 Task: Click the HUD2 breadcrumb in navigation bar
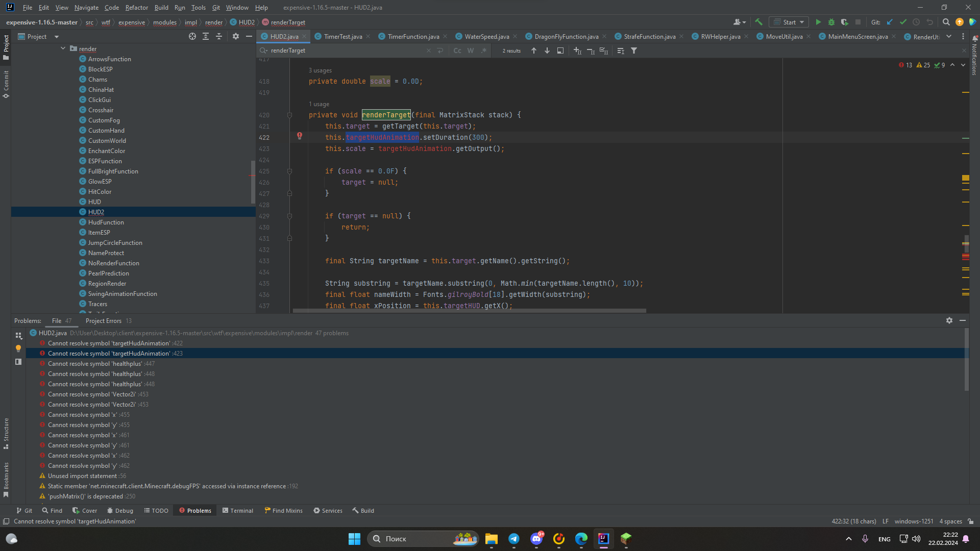[x=242, y=22]
